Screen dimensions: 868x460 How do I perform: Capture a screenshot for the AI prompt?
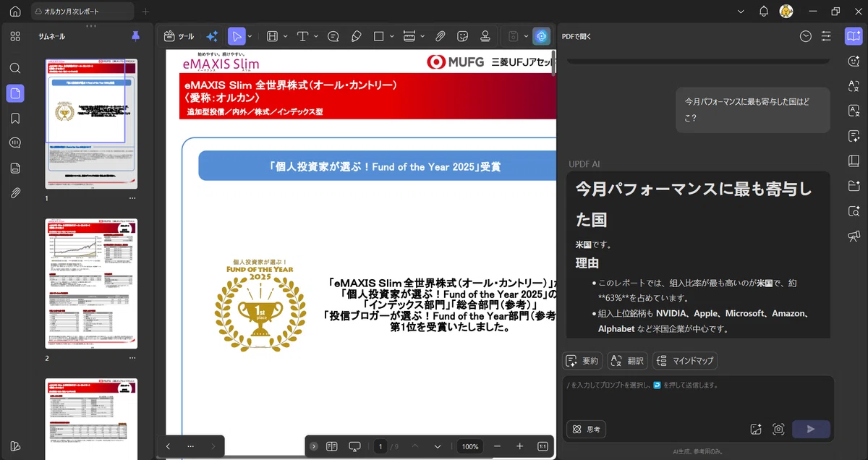[778, 429]
